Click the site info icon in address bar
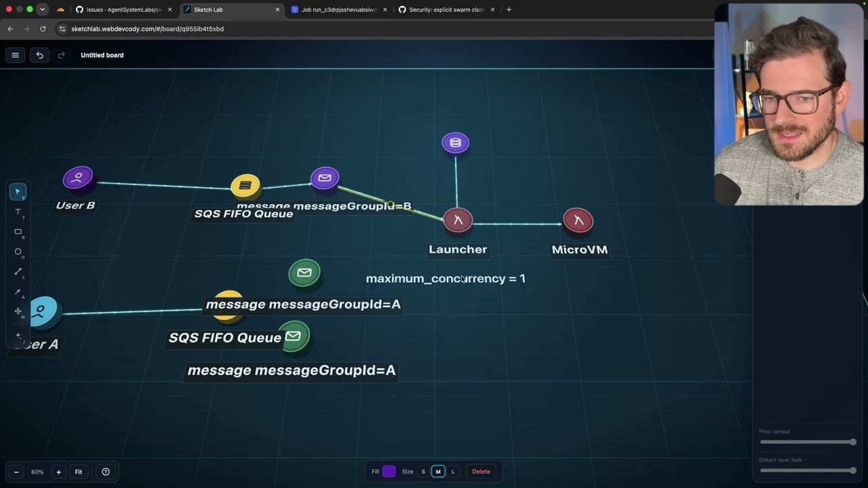The width and height of the screenshot is (868, 488). 62,29
